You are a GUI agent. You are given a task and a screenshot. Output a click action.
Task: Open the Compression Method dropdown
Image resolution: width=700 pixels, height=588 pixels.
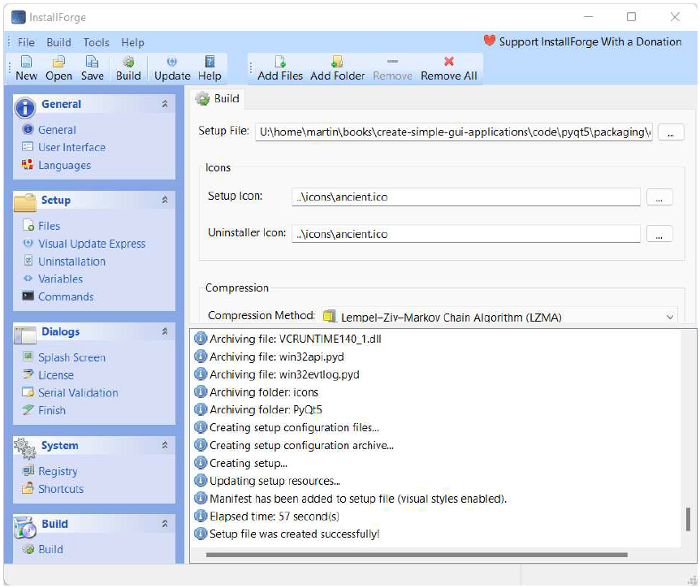(669, 317)
